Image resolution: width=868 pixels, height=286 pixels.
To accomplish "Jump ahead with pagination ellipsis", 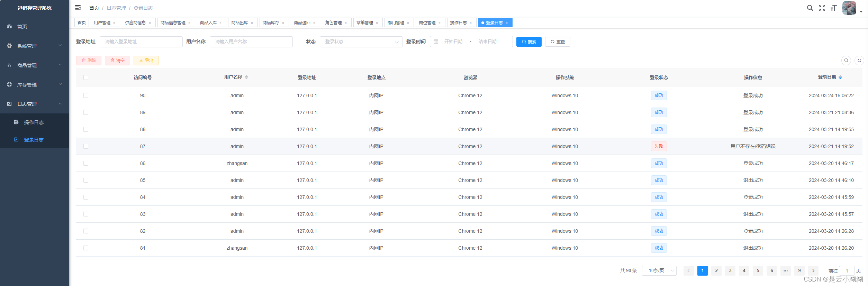I will [x=786, y=270].
